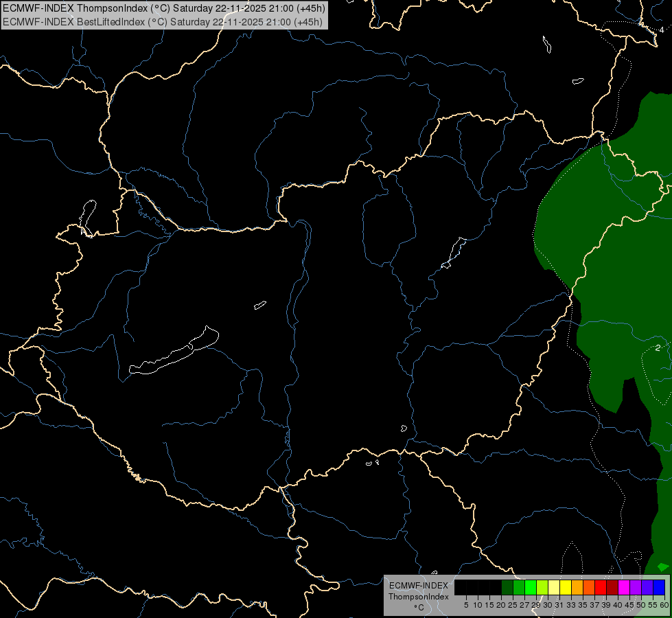
Task: Click the legend tick value "35"
Action: (583, 605)
